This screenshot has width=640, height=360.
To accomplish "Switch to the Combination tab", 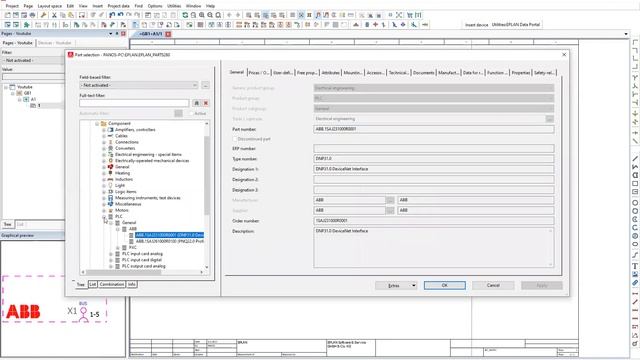I will (x=111, y=284).
